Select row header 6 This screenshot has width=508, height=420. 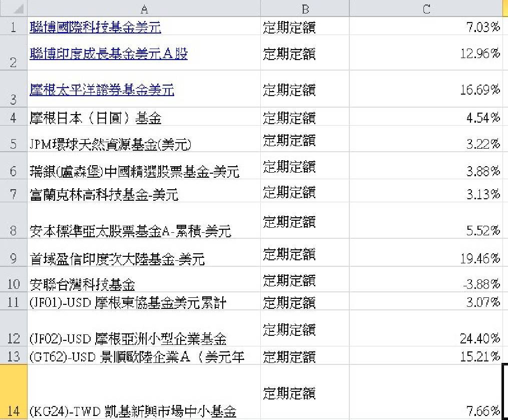pyautogui.click(x=14, y=166)
